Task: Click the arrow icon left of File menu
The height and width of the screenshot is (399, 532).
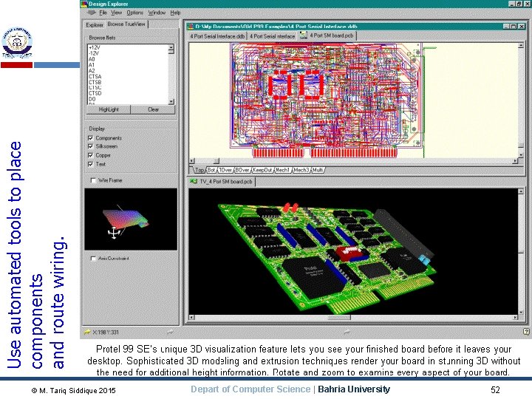Action: tap(92, 13)
